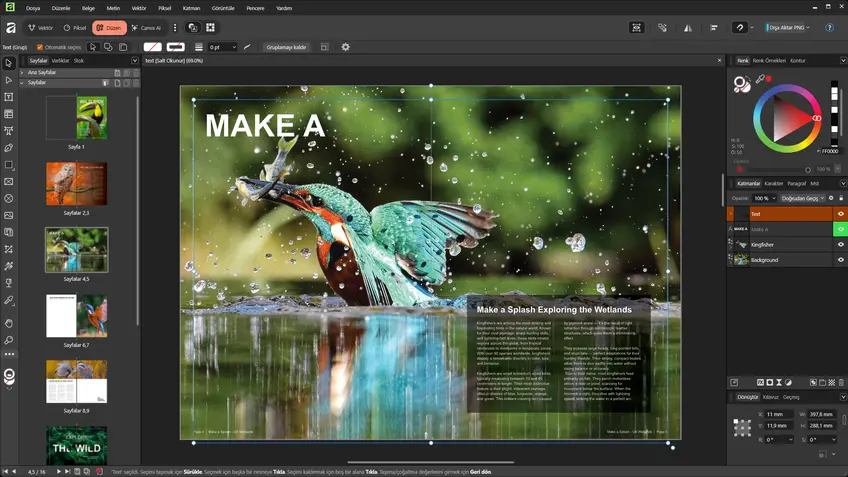Click the eyedropper color picker in Renk panel
This screenshot has width=848, height=477.
(x=760, y=79)
